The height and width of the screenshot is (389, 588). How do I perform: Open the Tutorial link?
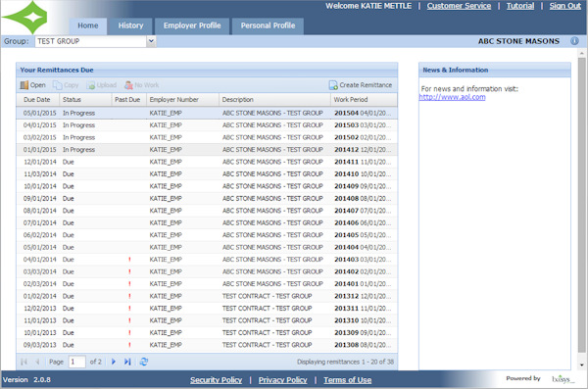[520, 6]
